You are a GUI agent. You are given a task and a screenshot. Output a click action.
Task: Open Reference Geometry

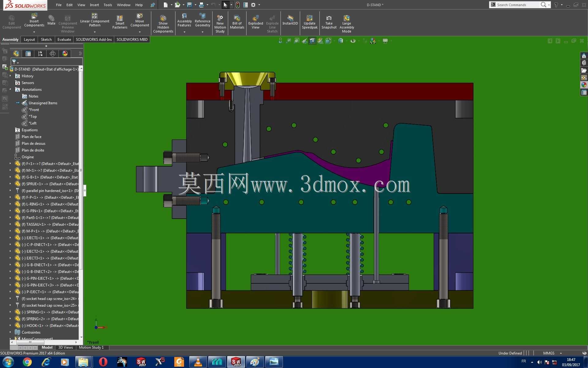point(202,20)
